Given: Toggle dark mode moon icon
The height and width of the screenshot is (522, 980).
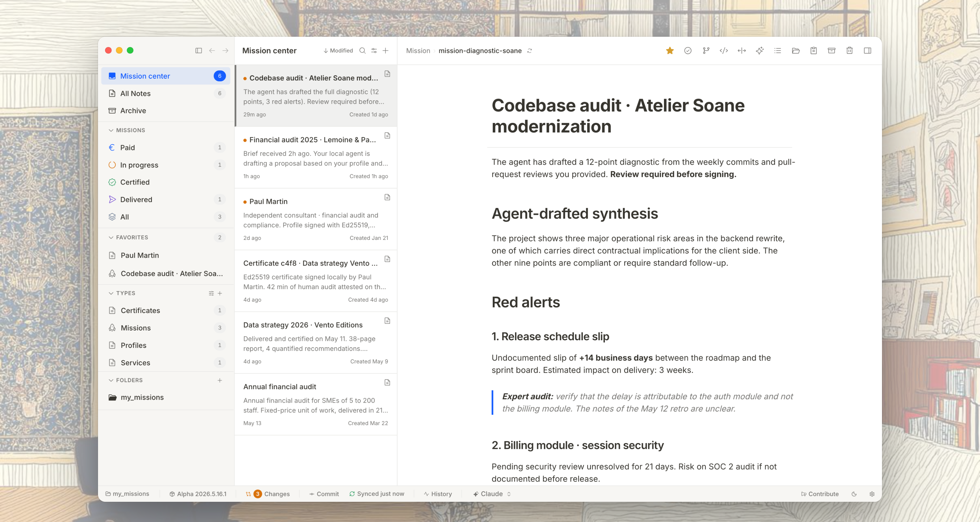Looking at the screenshot, I should pyautogui.click(x=854, y=494).
